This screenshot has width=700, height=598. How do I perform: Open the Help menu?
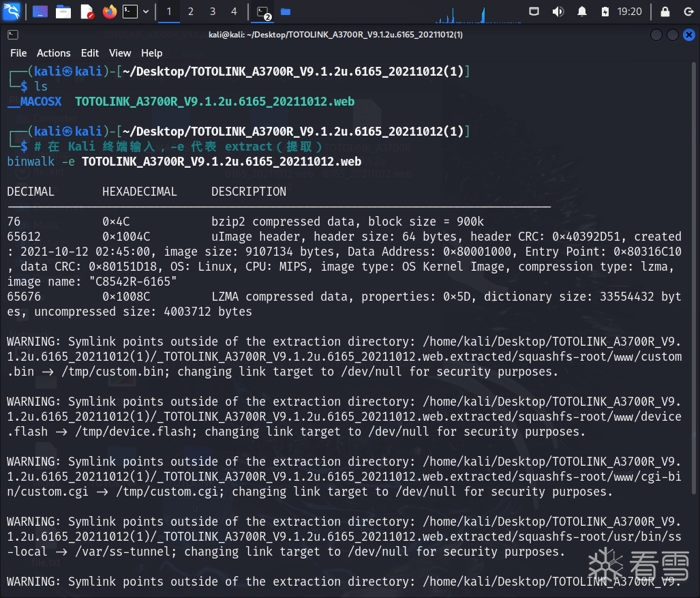pos(152,53)
